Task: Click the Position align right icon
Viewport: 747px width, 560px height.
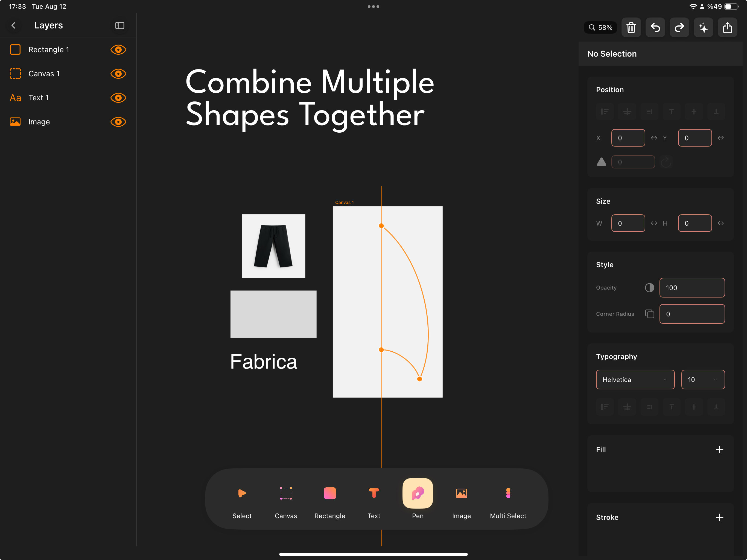Action: (649, 112)
